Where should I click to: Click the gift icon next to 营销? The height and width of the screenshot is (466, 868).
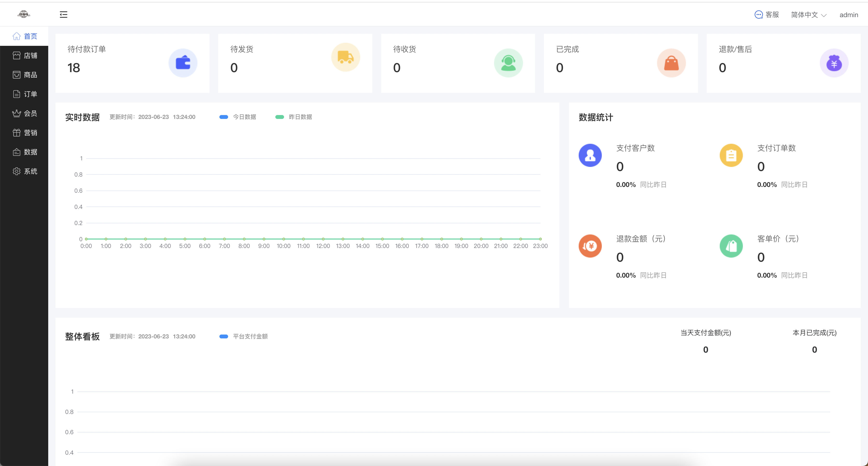[x=16, y=132]
